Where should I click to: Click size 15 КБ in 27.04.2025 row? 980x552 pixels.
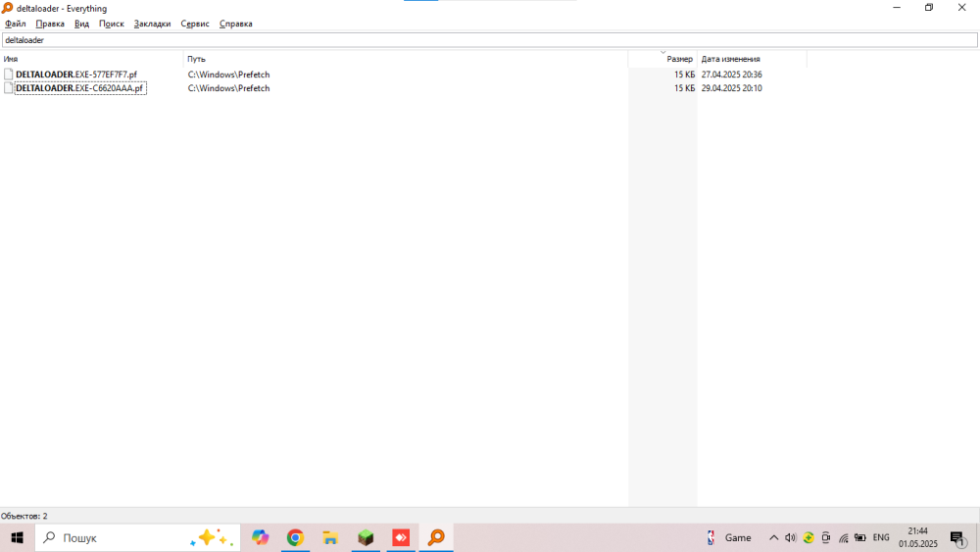(x=684, y=75)
